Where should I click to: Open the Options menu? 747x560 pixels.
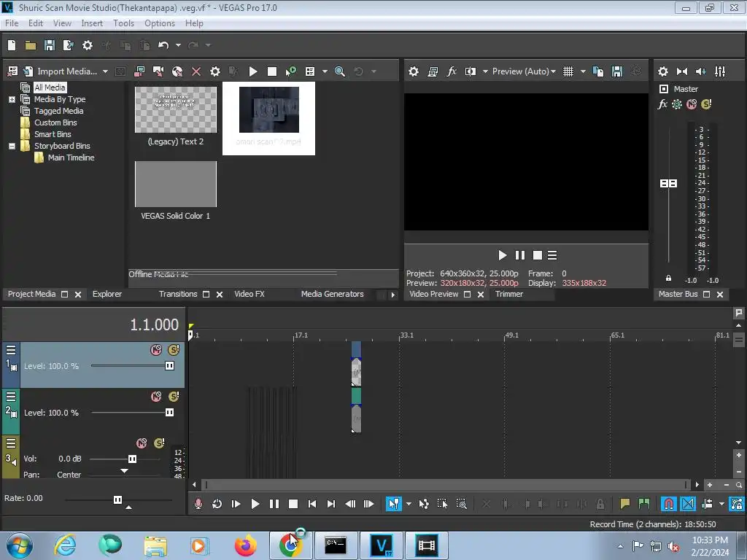coord(160,23)
